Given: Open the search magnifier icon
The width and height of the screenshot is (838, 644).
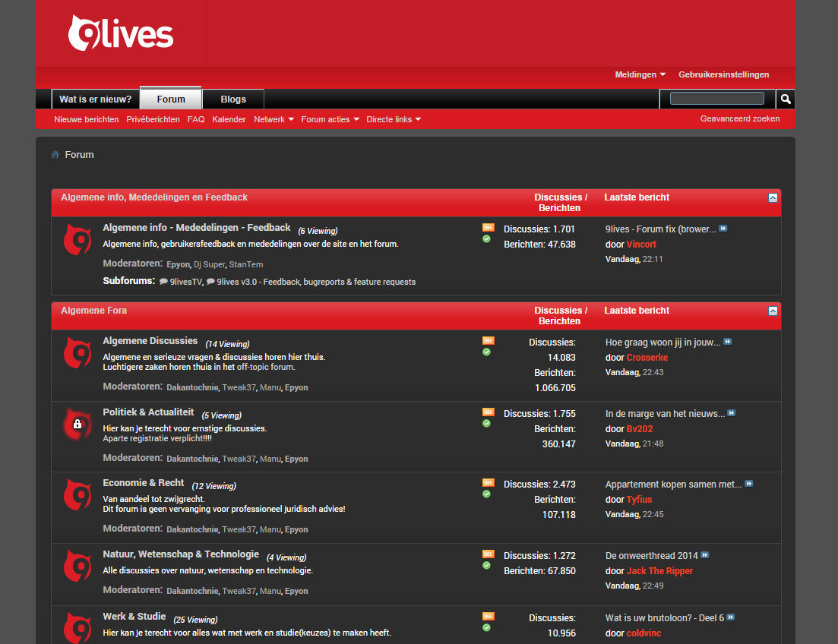Looking at the screenshot, I should coord(785,99).
